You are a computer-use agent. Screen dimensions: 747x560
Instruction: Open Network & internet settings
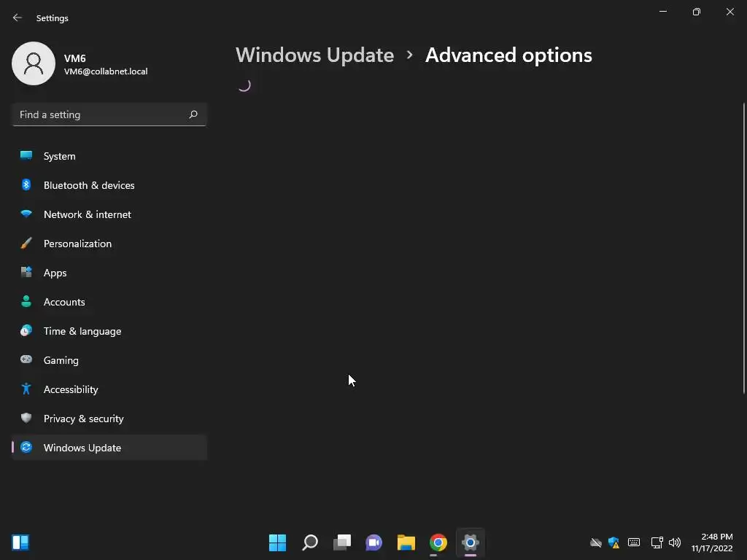click(x=109, y=214)
